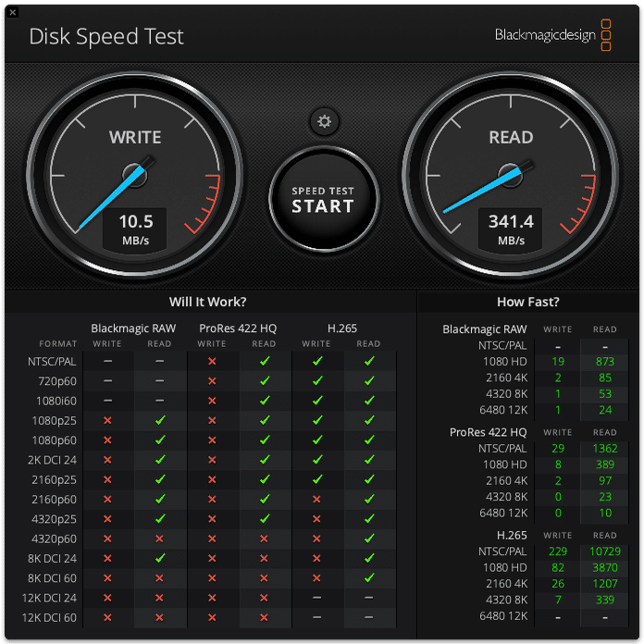This screenshot has height=644, width=644.
Task: Click the Speed Test Start button
Action: [324, 199]
